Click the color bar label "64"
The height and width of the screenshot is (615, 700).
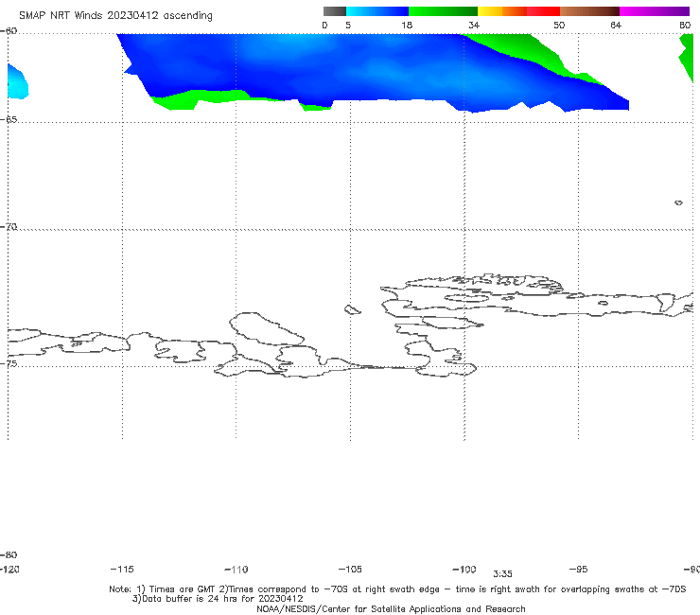click(616, 26)
